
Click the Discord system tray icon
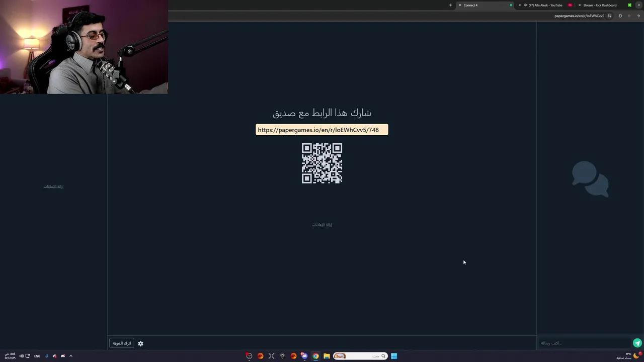tap(63, 356)
